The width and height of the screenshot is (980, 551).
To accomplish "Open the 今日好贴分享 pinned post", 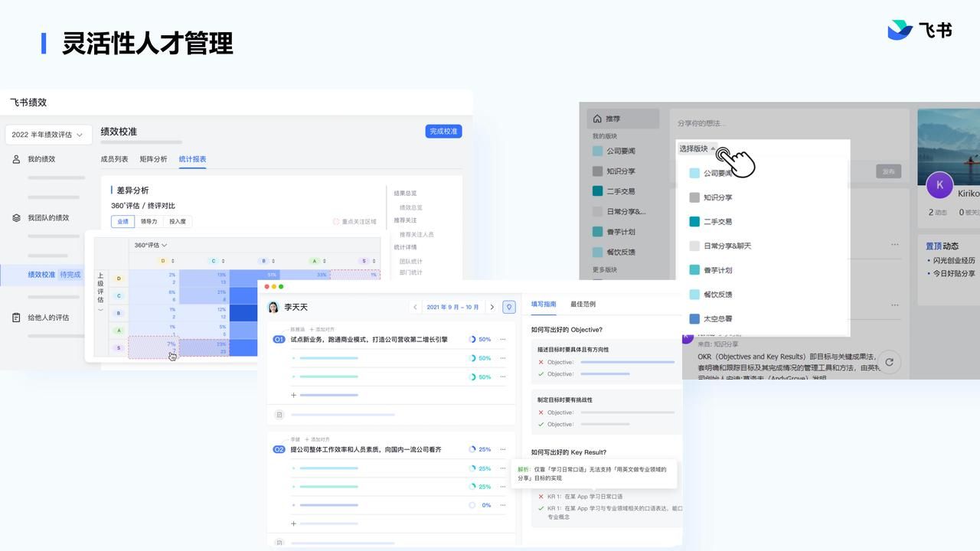I will click(954, 273).
